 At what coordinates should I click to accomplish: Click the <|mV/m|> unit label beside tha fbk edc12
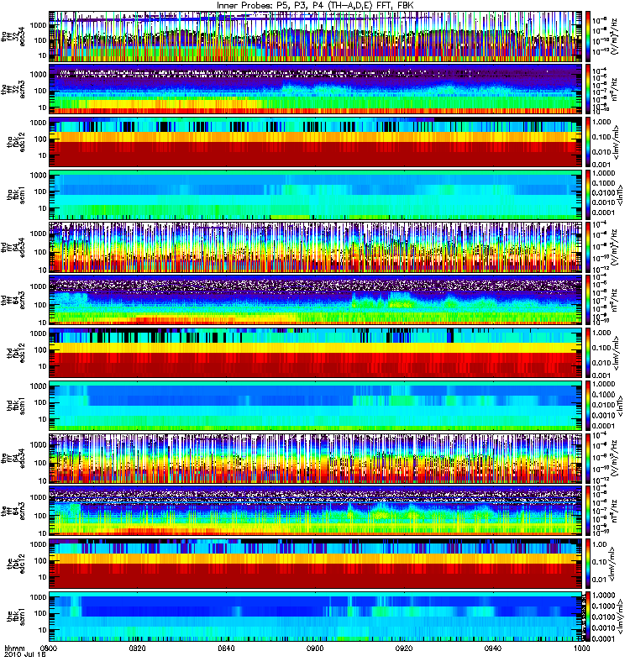tap(617, 142)
